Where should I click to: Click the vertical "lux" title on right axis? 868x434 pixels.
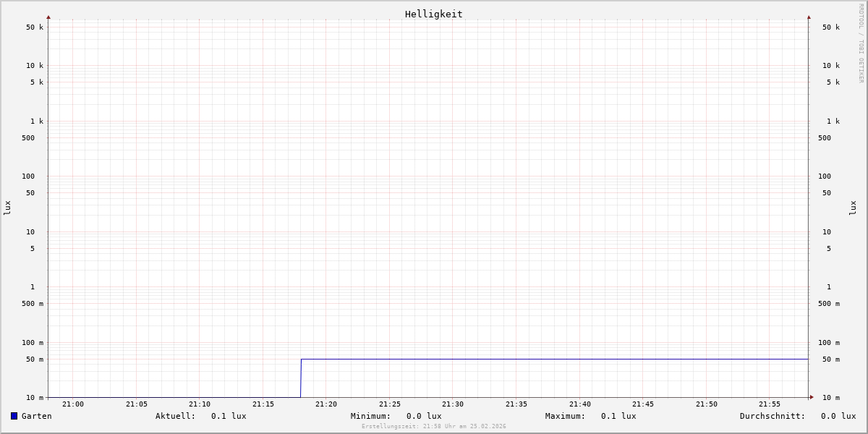click(x=853, y=208)
